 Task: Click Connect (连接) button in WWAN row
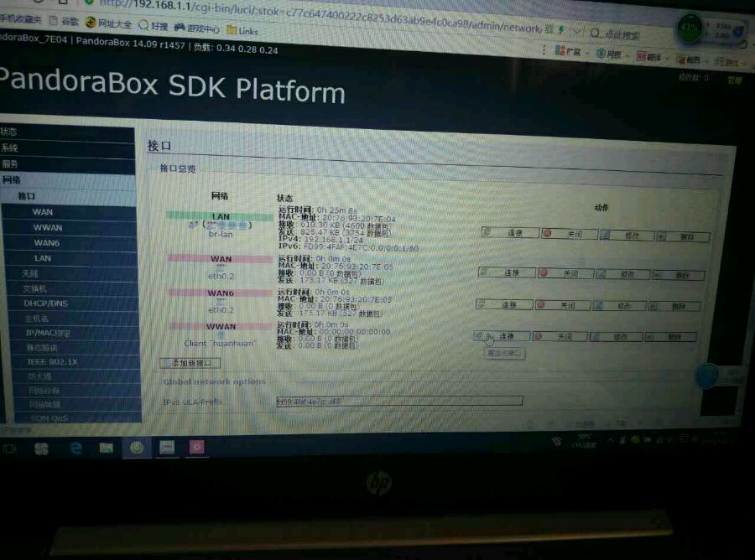tap(502, 336)
